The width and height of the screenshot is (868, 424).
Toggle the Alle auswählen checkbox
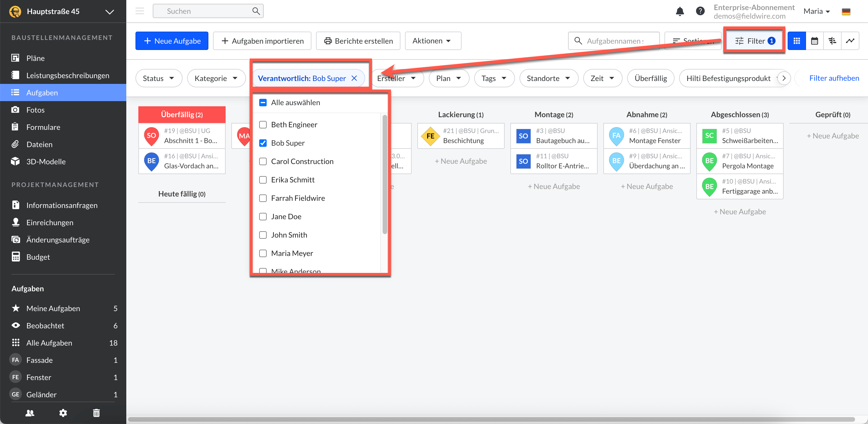tap(263, 103)
